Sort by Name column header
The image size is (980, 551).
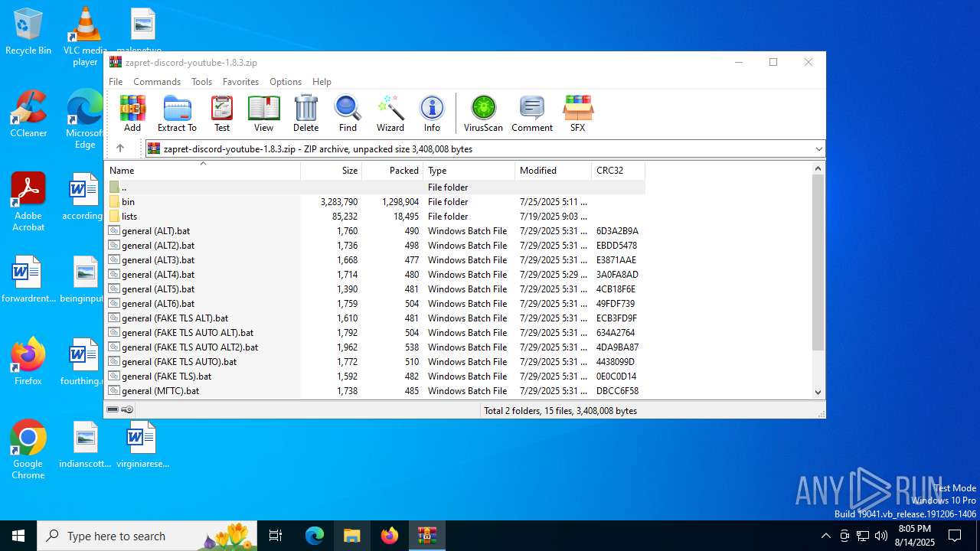[202, 170]
